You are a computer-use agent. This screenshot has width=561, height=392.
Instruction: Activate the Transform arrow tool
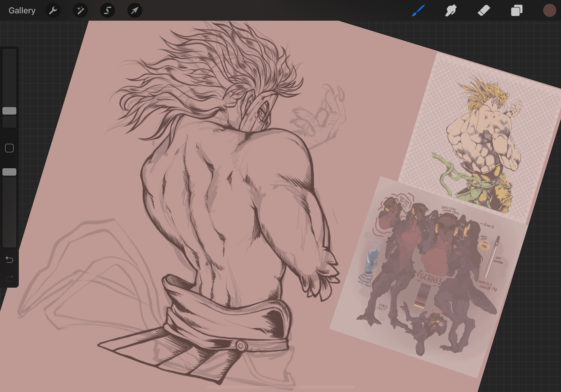point(135,11)
